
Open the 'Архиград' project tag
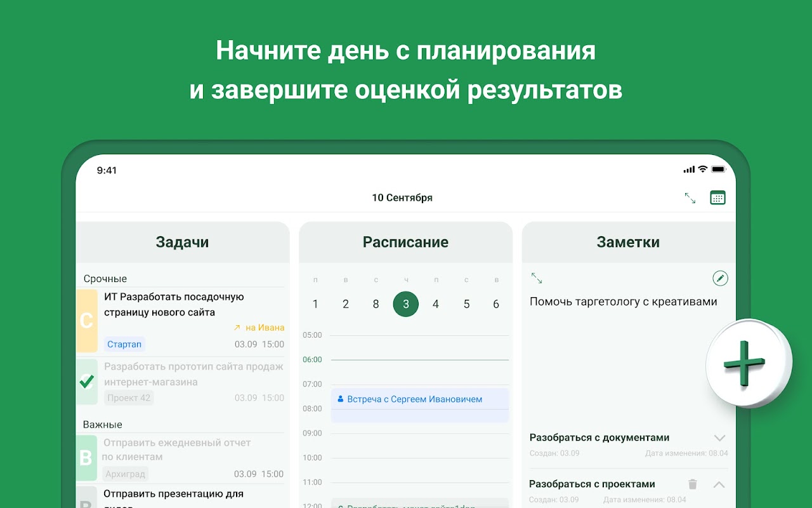[x=126, y=474]
